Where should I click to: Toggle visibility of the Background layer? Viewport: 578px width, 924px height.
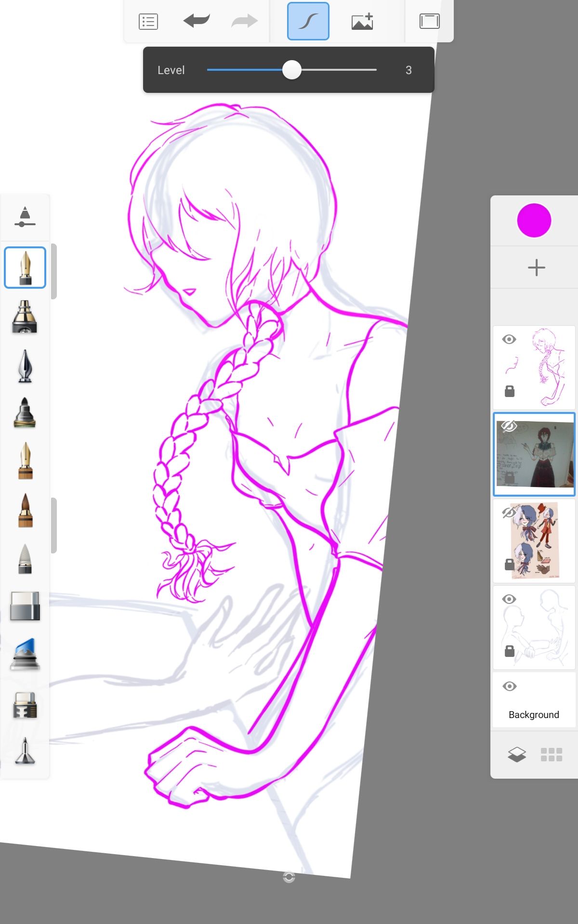509,686
